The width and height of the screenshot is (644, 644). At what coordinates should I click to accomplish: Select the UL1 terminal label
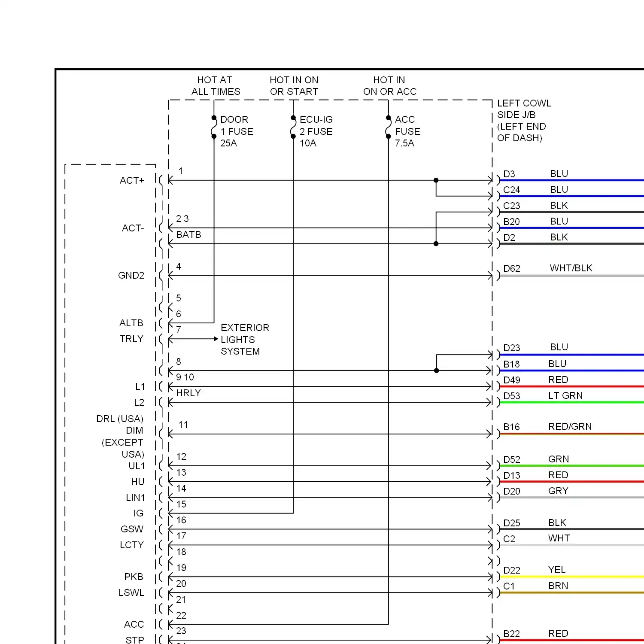tap(137, 466)
